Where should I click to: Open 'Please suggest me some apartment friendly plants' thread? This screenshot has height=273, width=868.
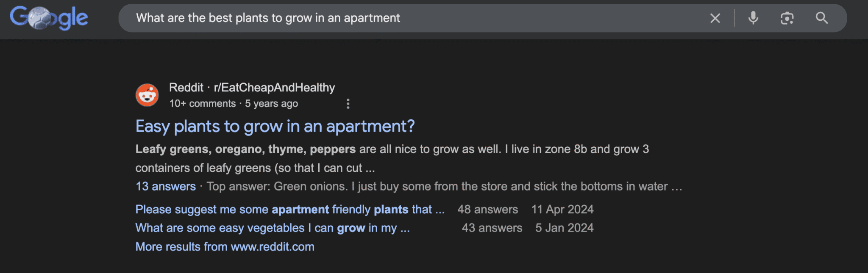point(289,209)
